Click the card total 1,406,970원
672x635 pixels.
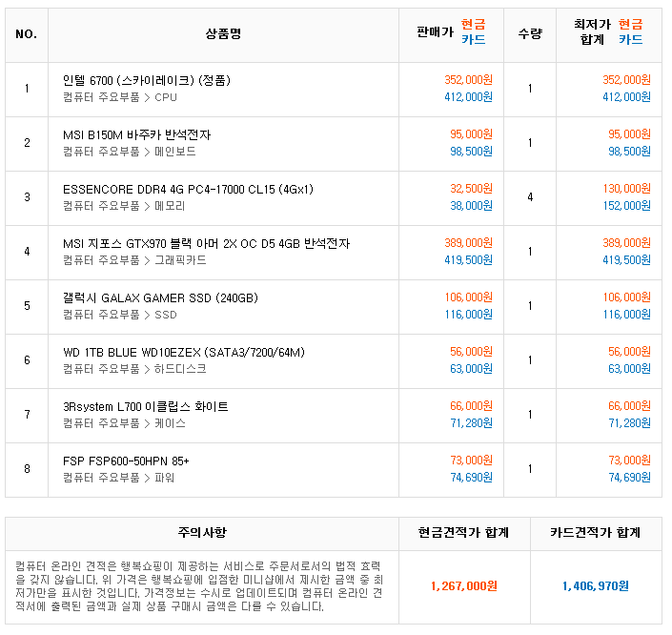point(596,586)
